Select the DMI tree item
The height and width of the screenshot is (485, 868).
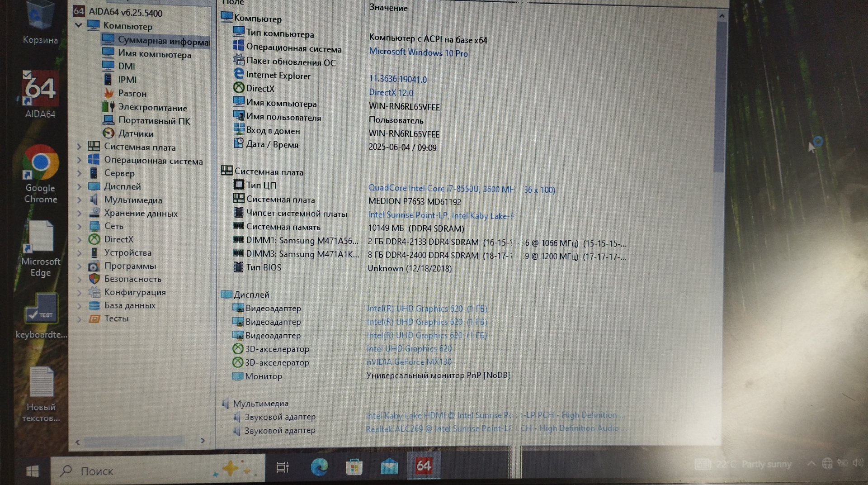tap(126, 66)
